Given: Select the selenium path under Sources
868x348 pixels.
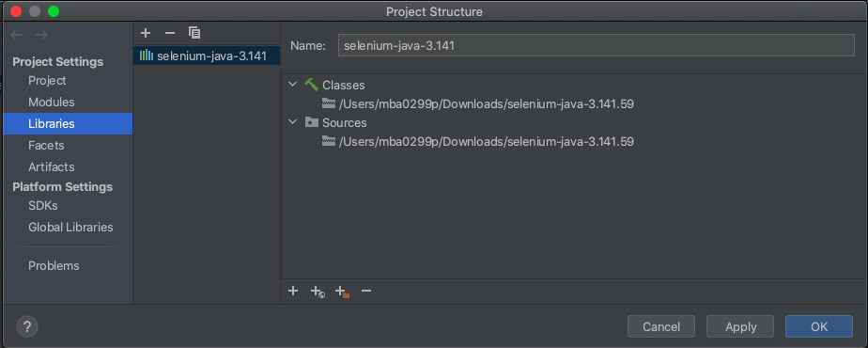Looking at the screenshot, I should tap(486, 141).
